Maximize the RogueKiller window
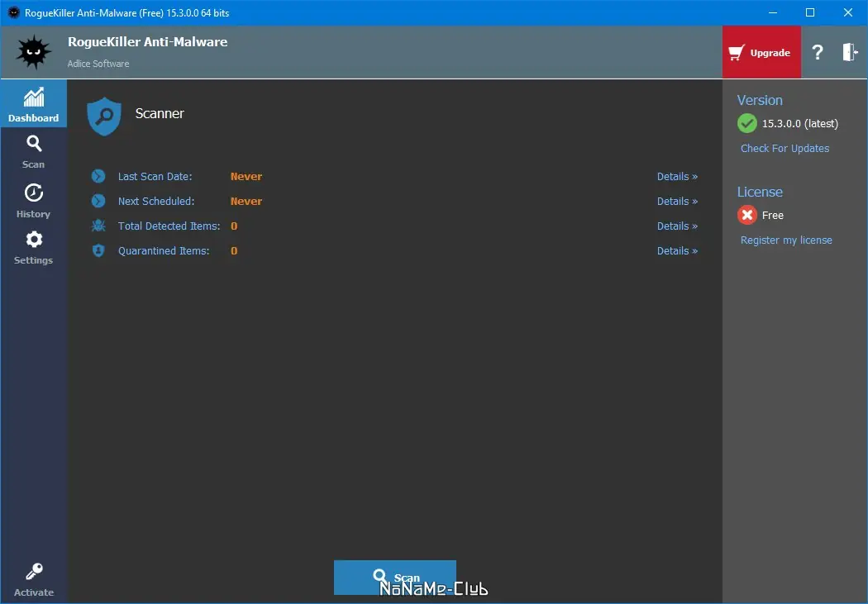This screenshot has width=868, height=604. tap(810, 12)
